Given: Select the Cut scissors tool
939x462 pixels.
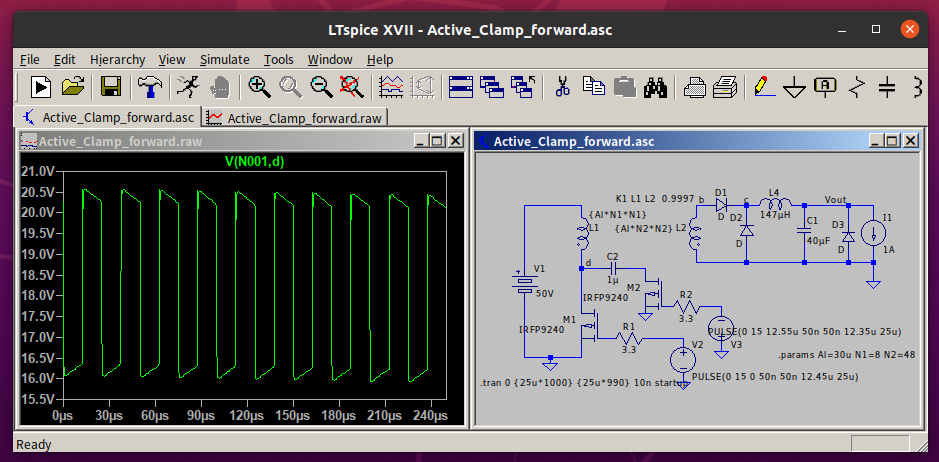Looking at the screenshot, I should (x=562, y=87).
